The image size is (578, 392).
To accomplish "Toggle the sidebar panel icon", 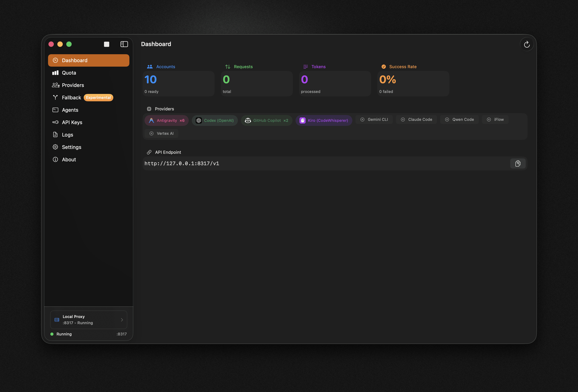I will coord(124,44).
